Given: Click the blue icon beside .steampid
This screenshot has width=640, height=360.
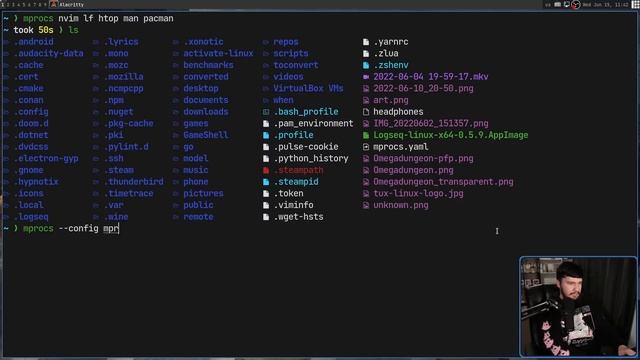Looking at the screenshot, I should [x=266, y=182].
